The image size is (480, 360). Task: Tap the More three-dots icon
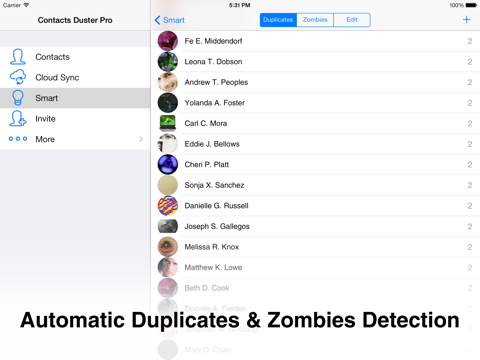[x=18, y=139]
